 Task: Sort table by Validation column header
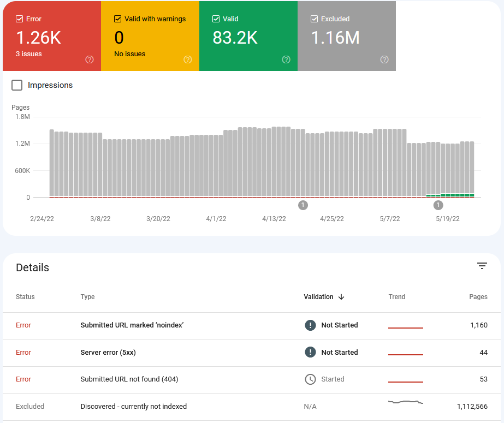click(318, 297)
